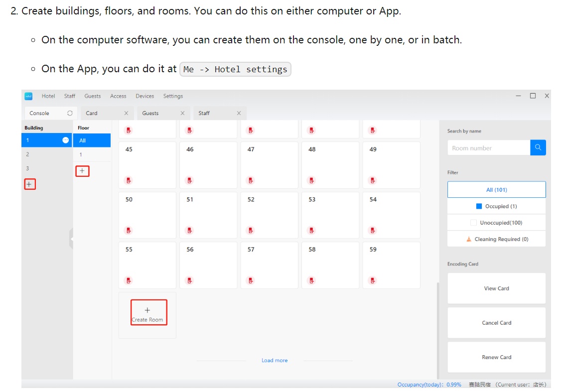Screen dimensions: 567x392
Task: Open the Devices menu
Action: (x=145, y=96)
